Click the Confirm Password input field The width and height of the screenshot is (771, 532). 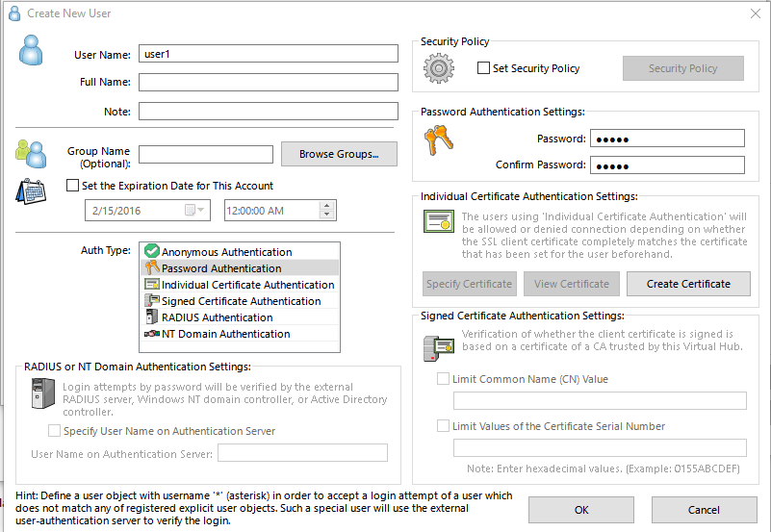pos(667,165)
